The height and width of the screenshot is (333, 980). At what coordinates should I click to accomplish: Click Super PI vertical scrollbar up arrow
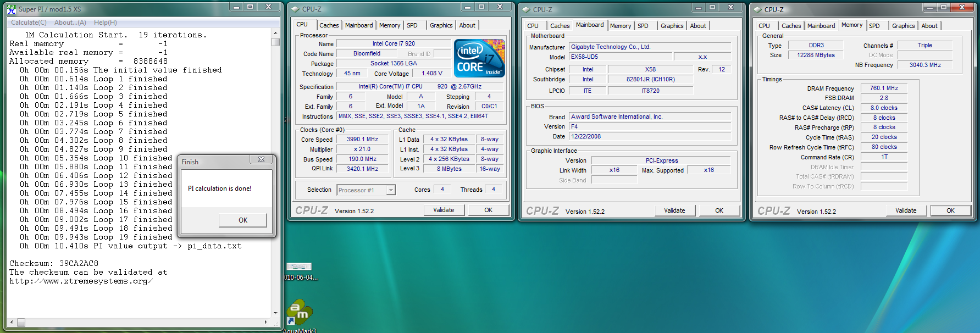click(x=275, y=33)
